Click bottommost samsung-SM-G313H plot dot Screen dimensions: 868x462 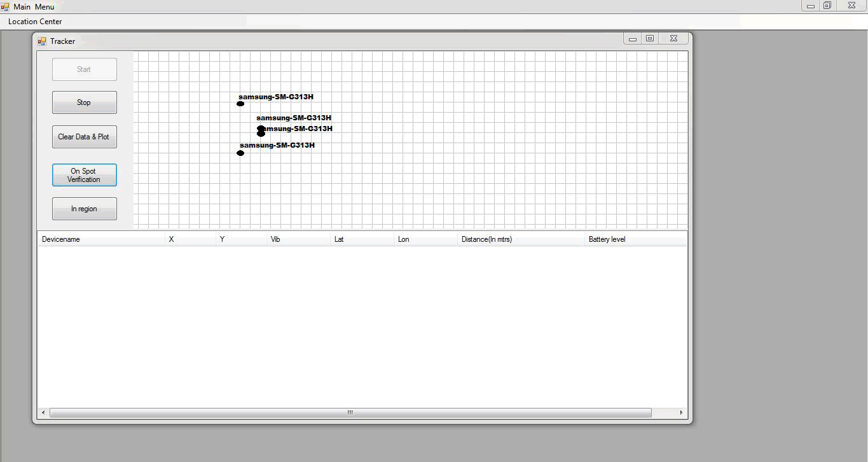[x=240, y=153]
